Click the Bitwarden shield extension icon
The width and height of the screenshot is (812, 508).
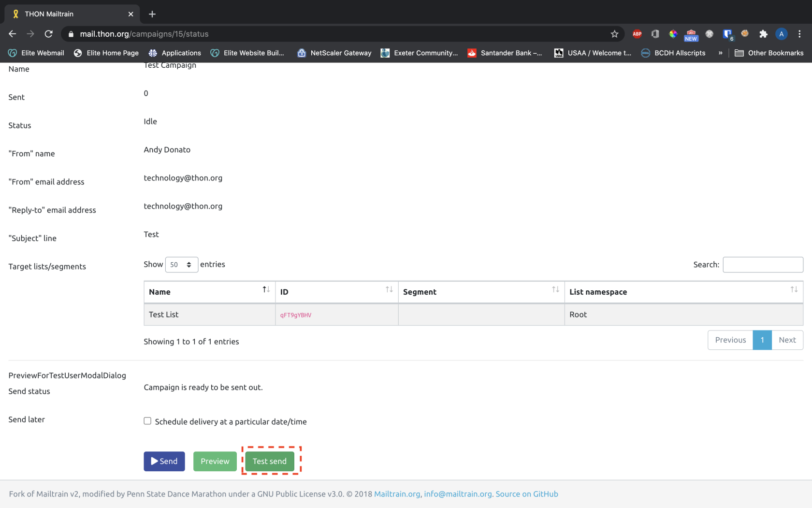[x=727, y=34]
